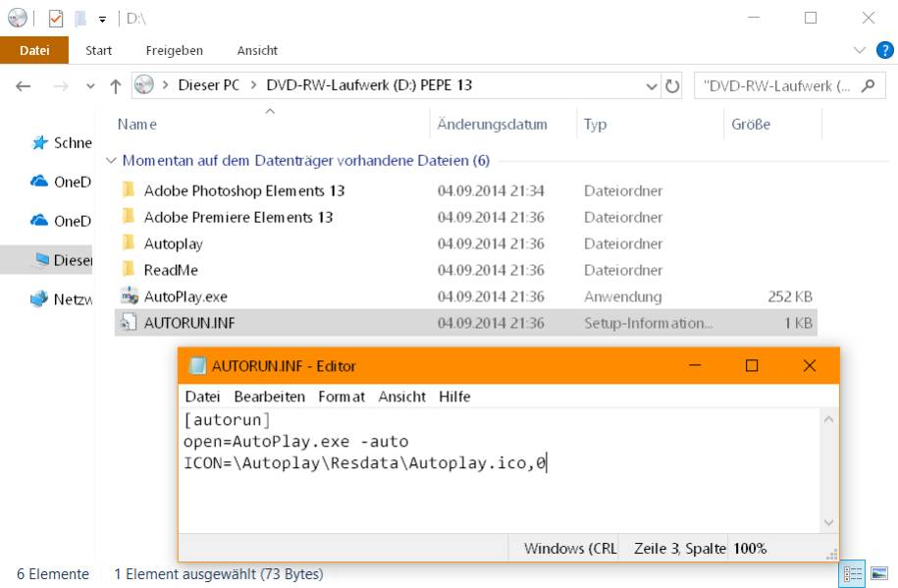Open the Datei tab in Explorer

point(34,50)
